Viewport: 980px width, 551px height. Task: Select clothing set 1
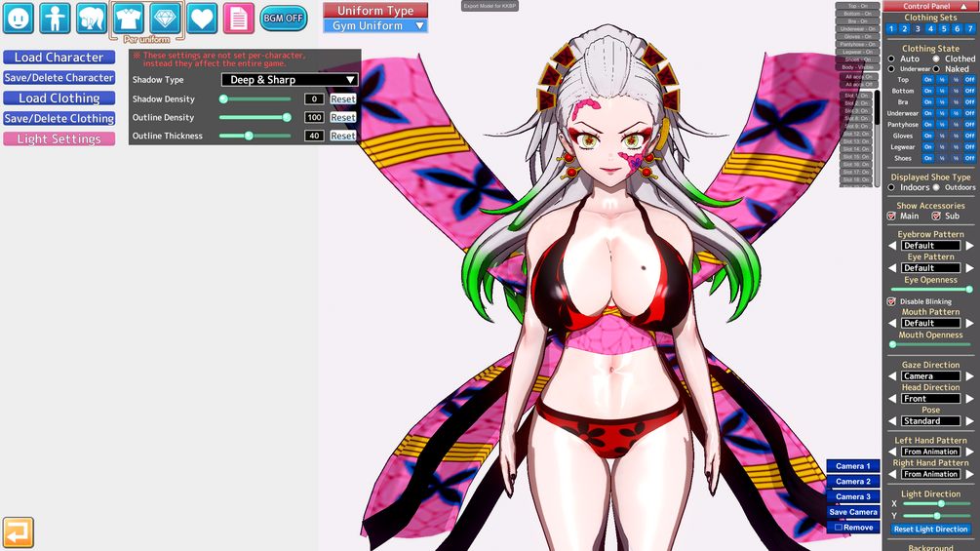(x=891, y=28)
